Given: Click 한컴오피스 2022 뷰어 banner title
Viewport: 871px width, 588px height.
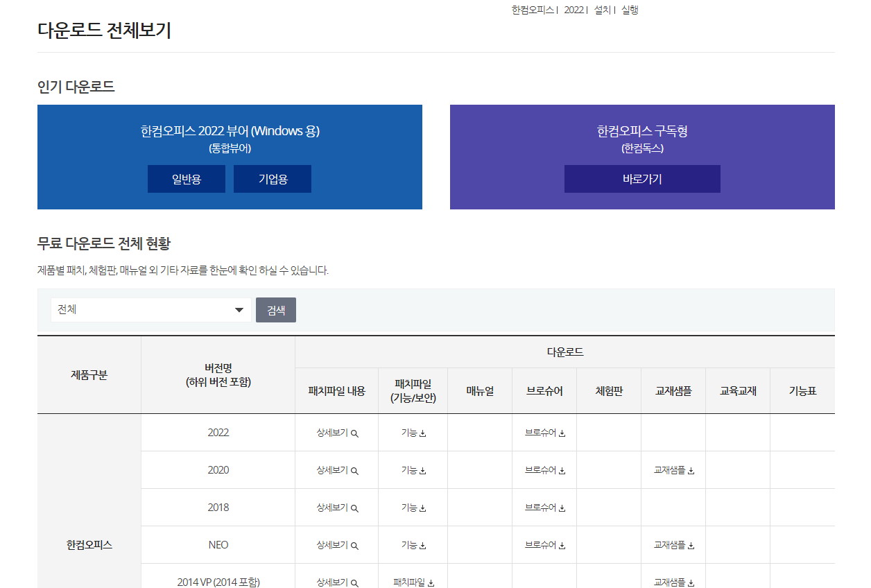Looking at the screenshot, I should [230, 131].
